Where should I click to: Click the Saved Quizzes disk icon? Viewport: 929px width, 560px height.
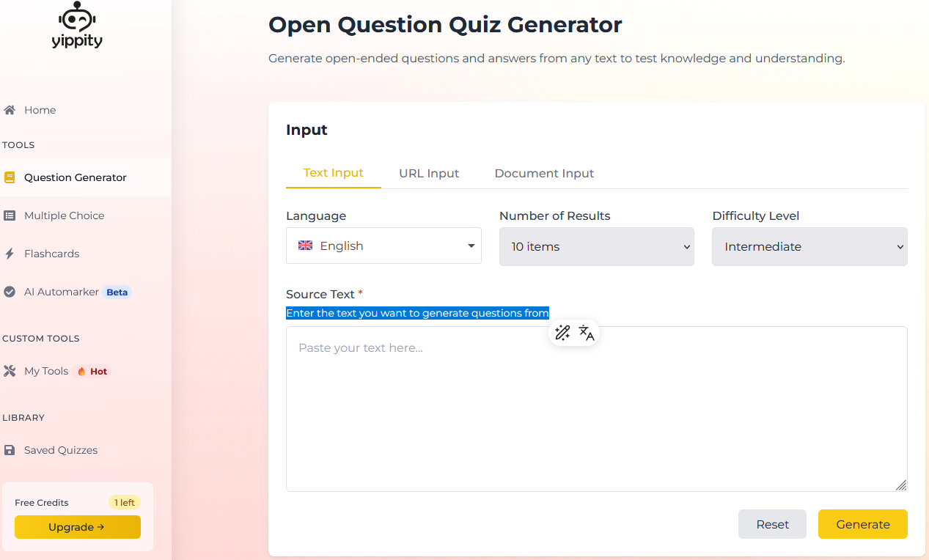coord(10,450)
